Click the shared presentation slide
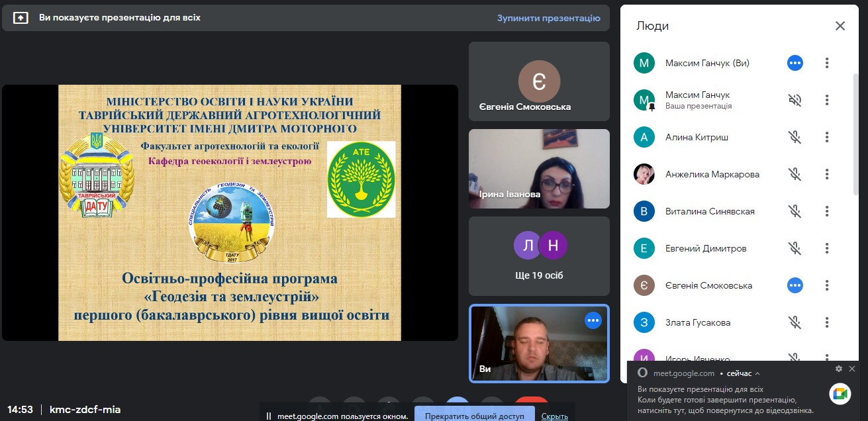 [230, 212]
